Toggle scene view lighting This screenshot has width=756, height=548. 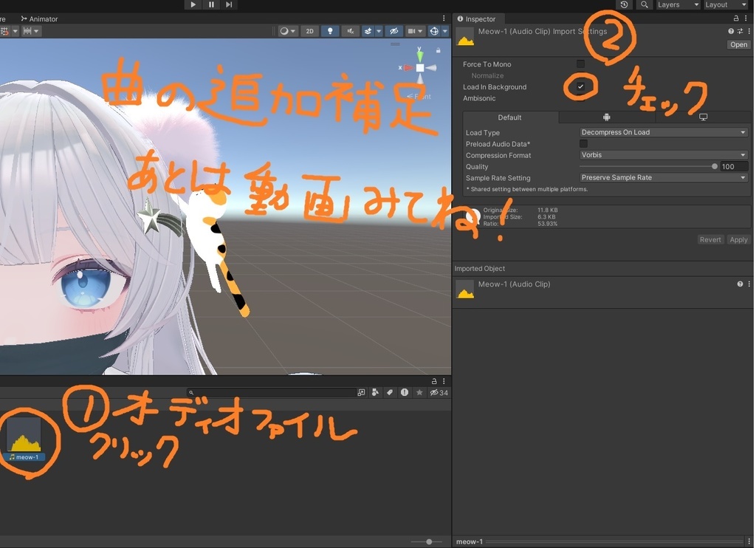(329, 31)
